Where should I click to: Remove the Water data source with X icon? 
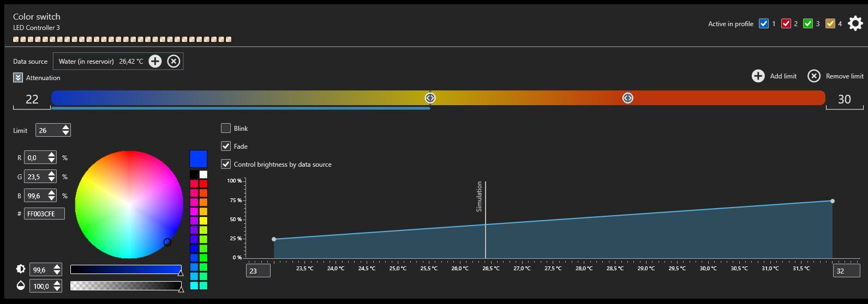(173, 62)
